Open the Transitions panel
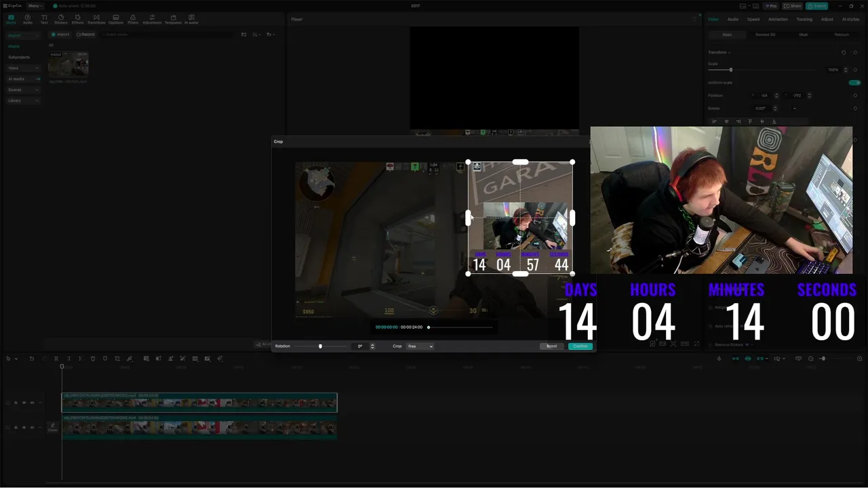The height and width of the screenshot is (488, 868). click(96, 19)
